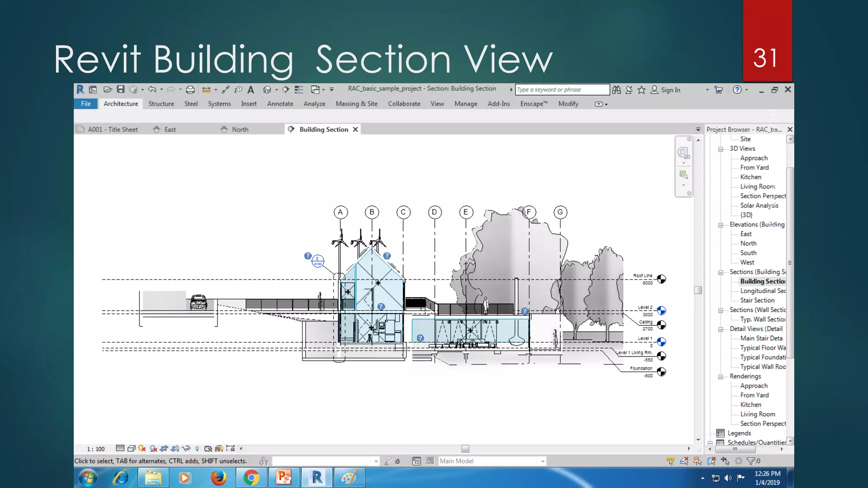Screen dimensions: 868x488
Task: Select the Text tool A icon
Action: [251, 89]
